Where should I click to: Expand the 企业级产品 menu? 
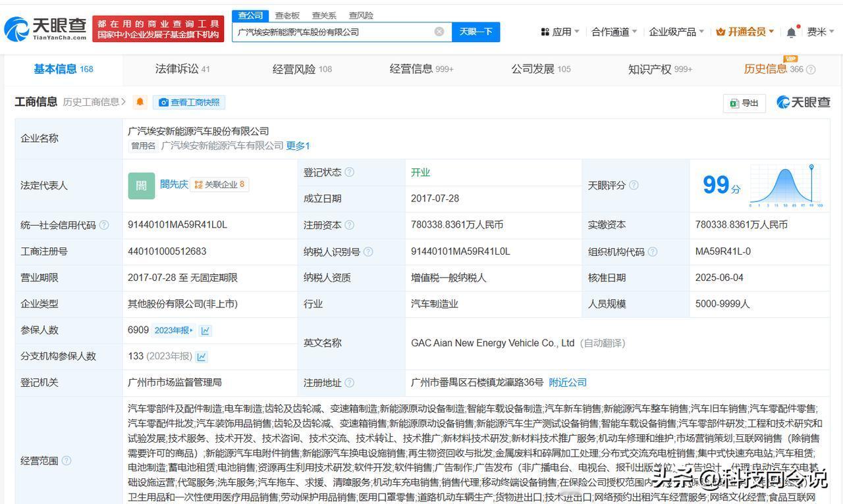(676, 32)
